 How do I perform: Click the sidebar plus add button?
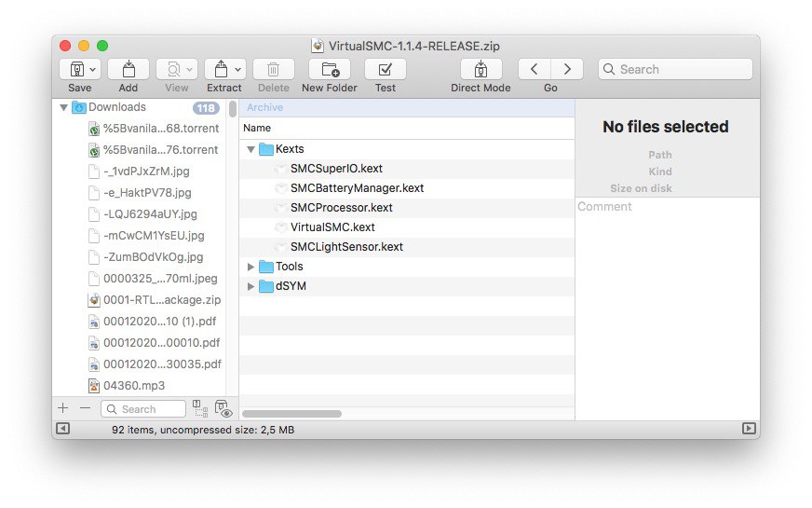pyautogui.click(x=63, y=408)
